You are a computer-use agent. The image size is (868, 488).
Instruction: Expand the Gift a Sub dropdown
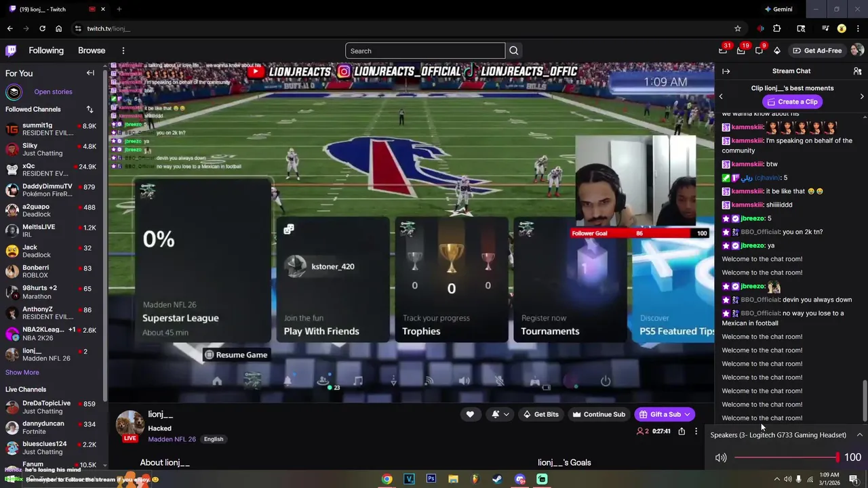[x=687, y=414]
